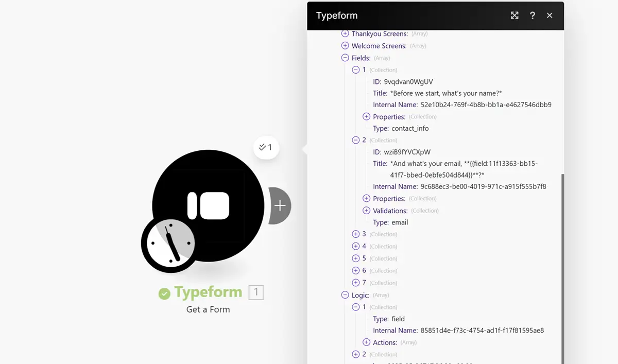Viewport: 618px width, 364px height.
Task: Close the Typeform output panel
Action: pos(550,15)
